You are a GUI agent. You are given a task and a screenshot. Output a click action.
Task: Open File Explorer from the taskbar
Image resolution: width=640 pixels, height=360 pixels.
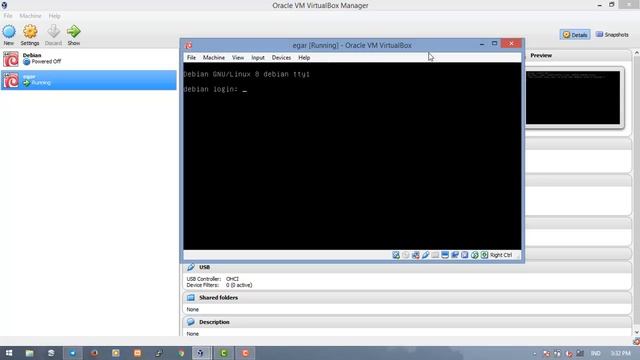(29, 353)
